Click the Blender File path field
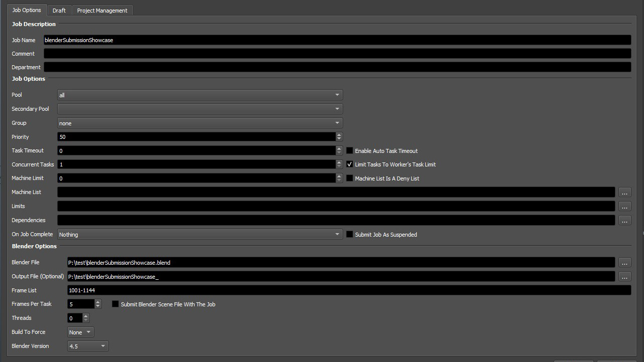644x362 pixels. (341, 262)
